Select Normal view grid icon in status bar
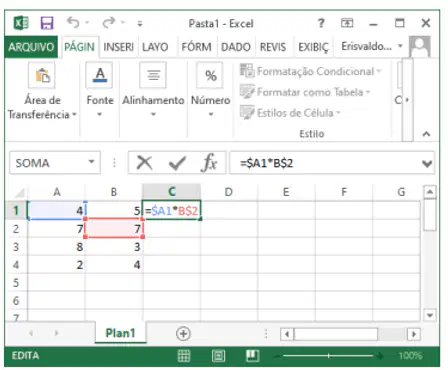Viewport: 448px width, 370px height. (x=184, y=356)
